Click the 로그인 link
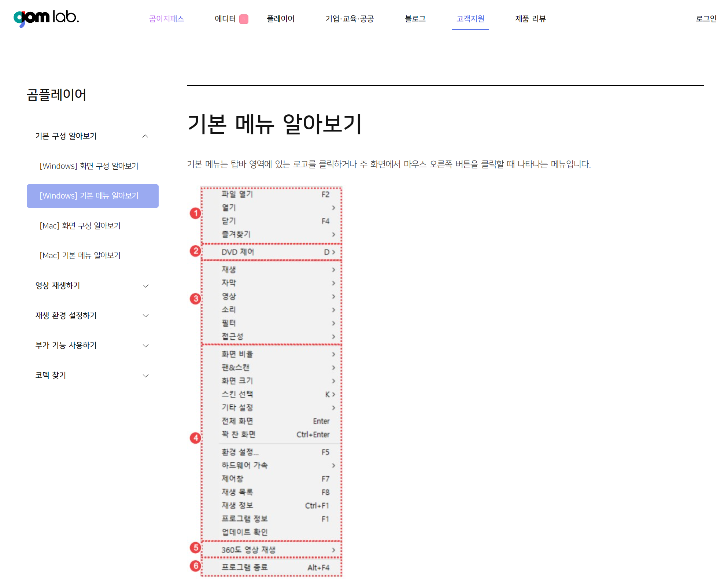 point(706,19)
